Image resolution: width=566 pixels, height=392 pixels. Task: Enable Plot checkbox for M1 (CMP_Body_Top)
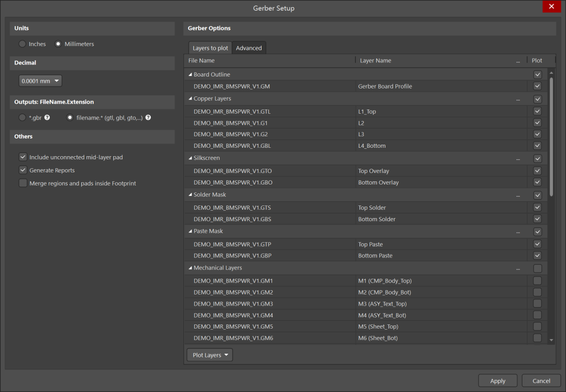(x=538, y=280)
